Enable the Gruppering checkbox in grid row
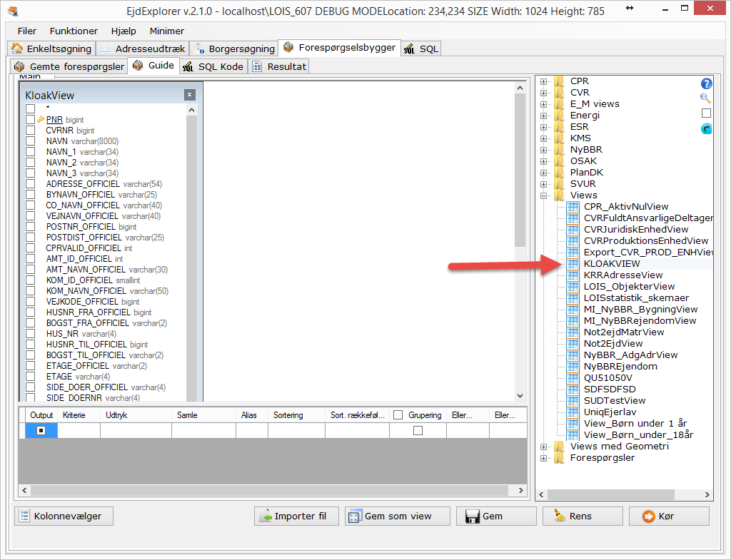This screenshot has height=560, width=731. click(418, 430)
